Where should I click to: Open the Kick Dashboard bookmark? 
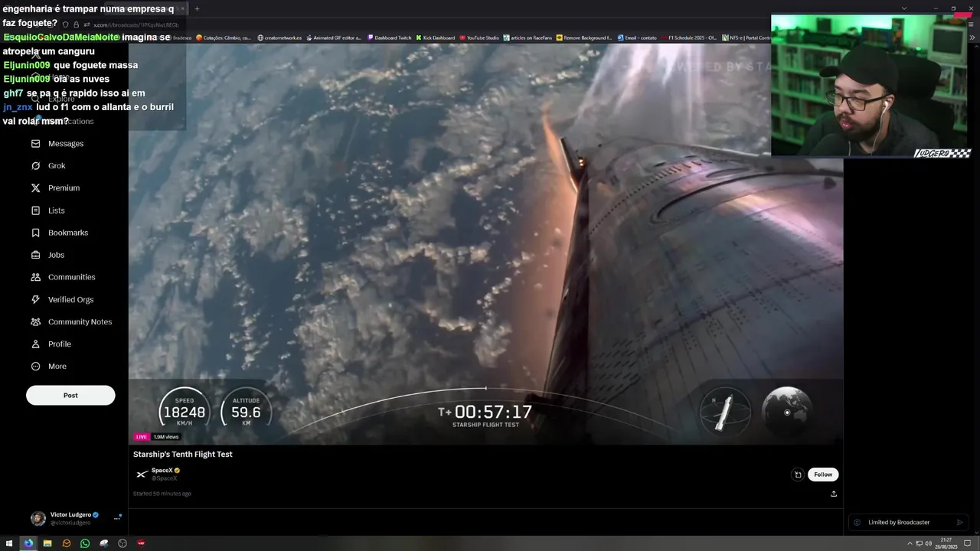[x=436, y=37]
